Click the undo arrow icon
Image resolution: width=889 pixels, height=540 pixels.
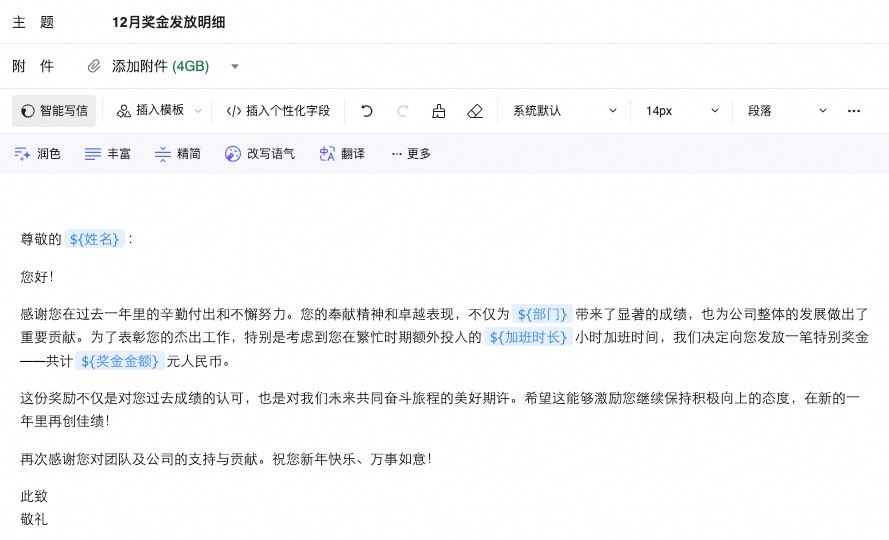coord(367,111)
